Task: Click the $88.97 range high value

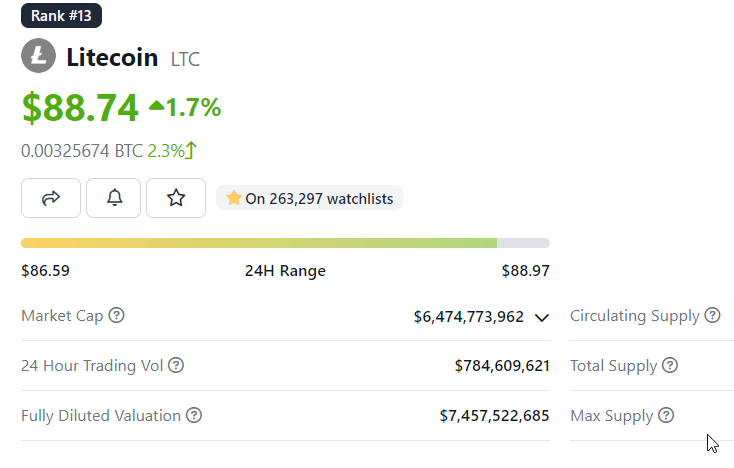Action: tap(526, 271)
